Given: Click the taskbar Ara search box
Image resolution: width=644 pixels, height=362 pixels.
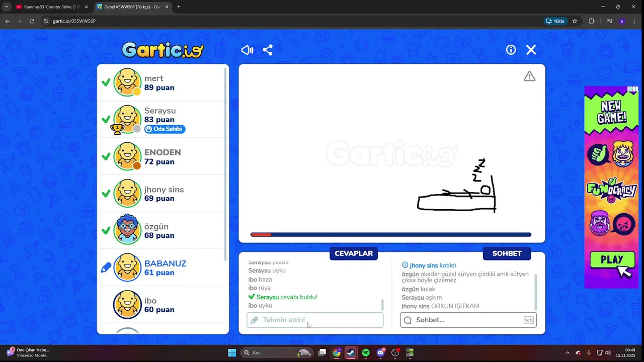Looking at the screenshot, I should pyautogui.click(x=277, y=352).
